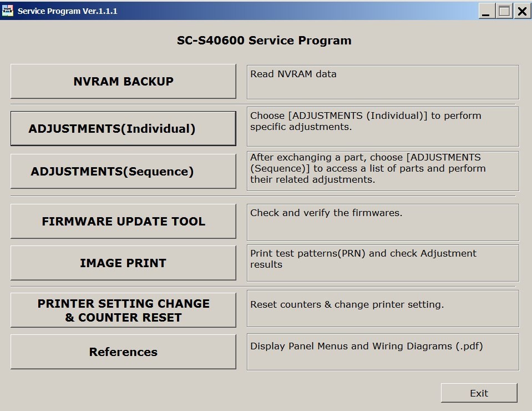The width and height of the screenshot is (532, 411).
Task: Click 'Choose [ADJUSTMENTS (Individual)]' description text
Action: tap(366, 121)
